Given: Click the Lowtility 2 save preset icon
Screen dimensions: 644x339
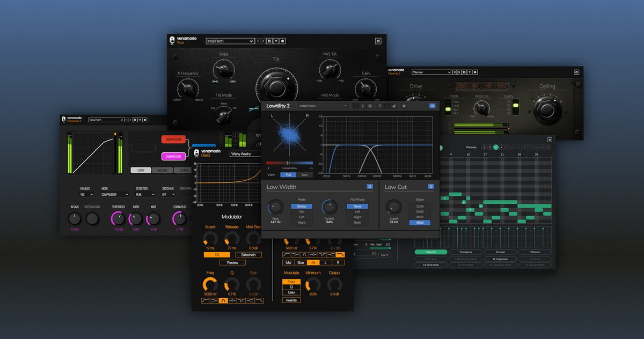Looking at the screenshot, I should coord(370,106).
